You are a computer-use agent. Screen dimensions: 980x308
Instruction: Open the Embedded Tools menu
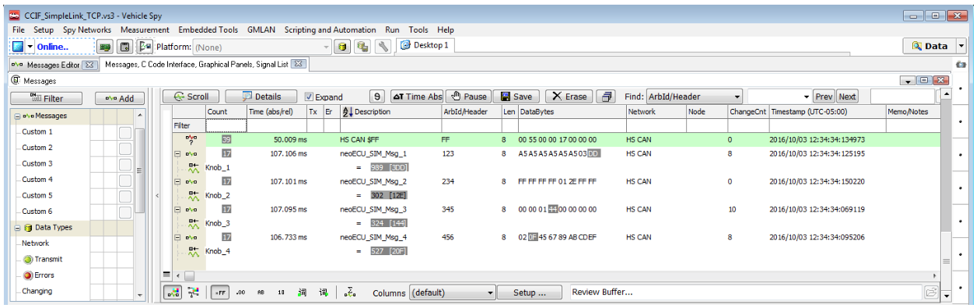208,30
